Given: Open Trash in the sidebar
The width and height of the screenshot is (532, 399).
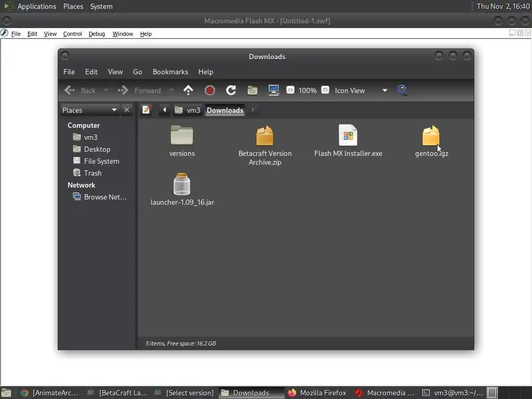Looking at the screenshot, I should (x=92, y=173).
